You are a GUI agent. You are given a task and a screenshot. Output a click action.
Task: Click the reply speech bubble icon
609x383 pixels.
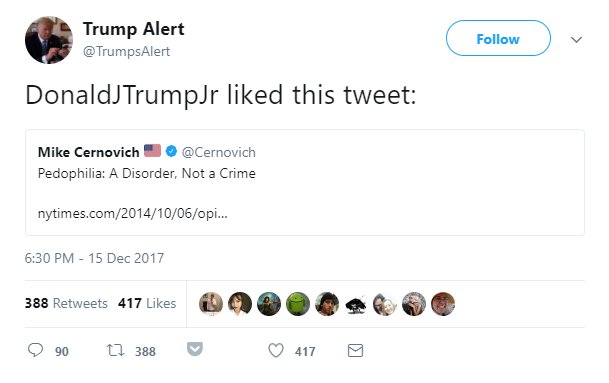35,350
